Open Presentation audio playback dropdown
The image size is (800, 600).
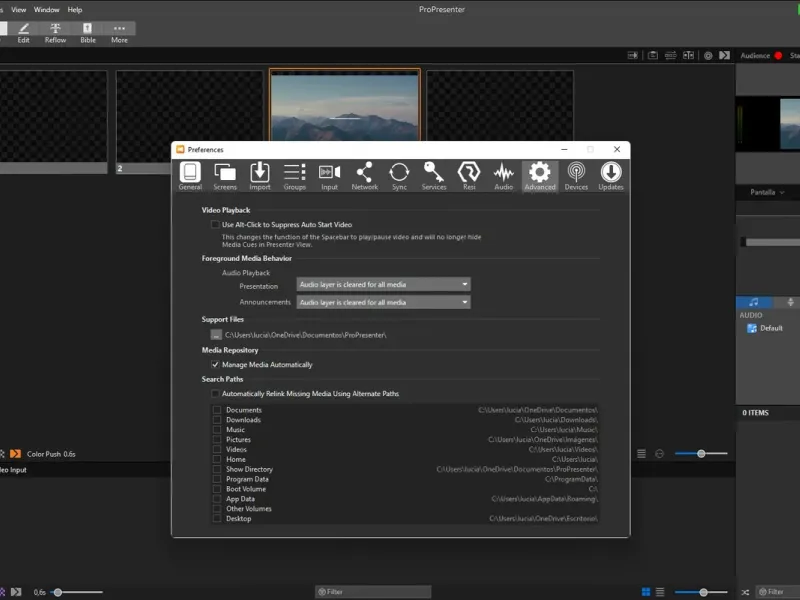383,284
